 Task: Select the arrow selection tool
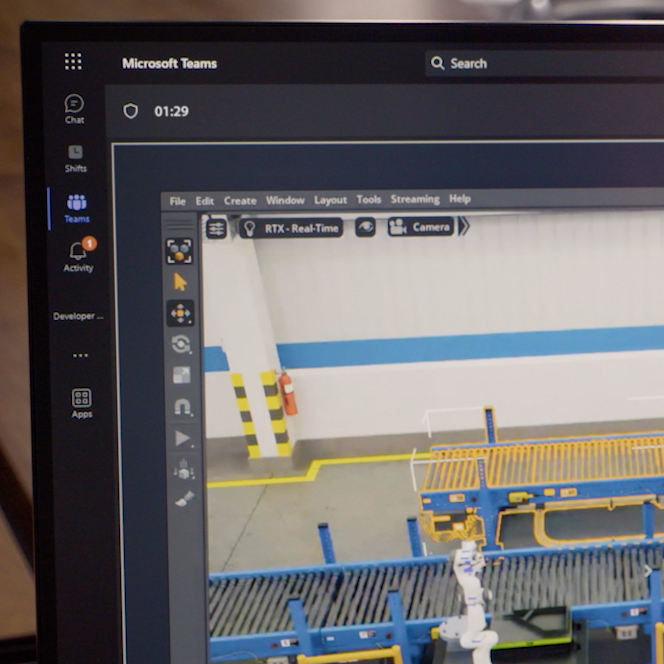(180, 282)
